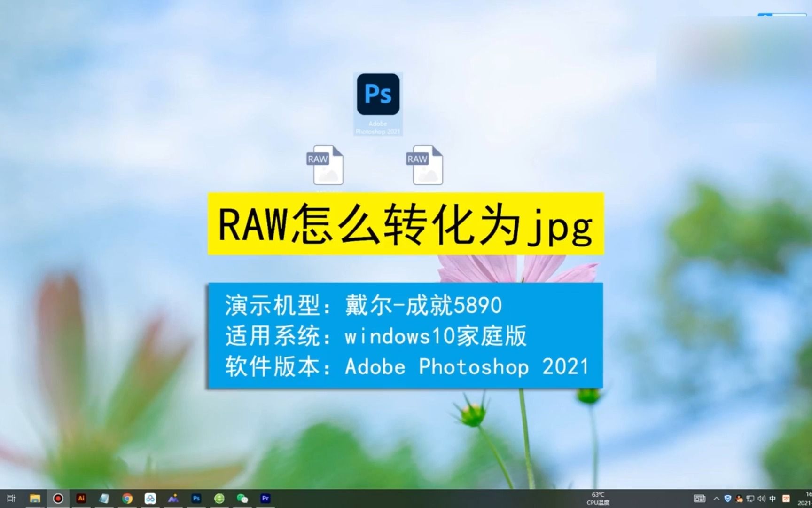Open the orange input method tray icon
This screenshot has height=508, width=812.
pyautogui.click(x=786, y=499)
